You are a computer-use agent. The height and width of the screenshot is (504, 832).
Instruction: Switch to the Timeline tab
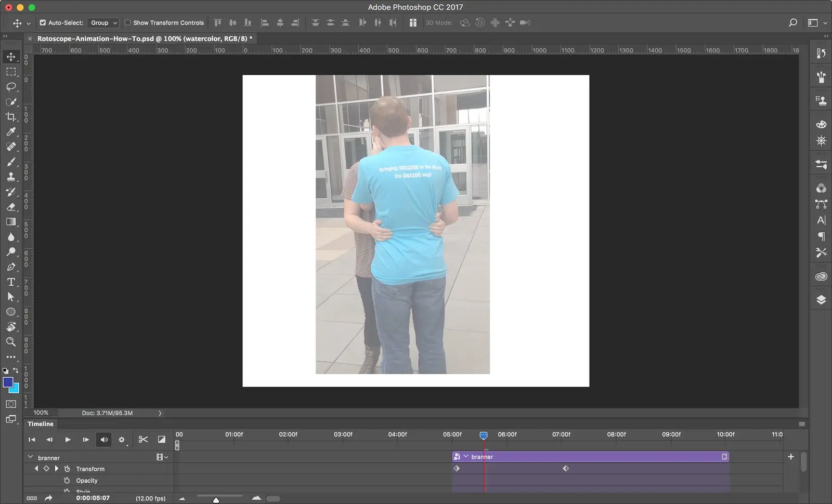pos(41,423)
